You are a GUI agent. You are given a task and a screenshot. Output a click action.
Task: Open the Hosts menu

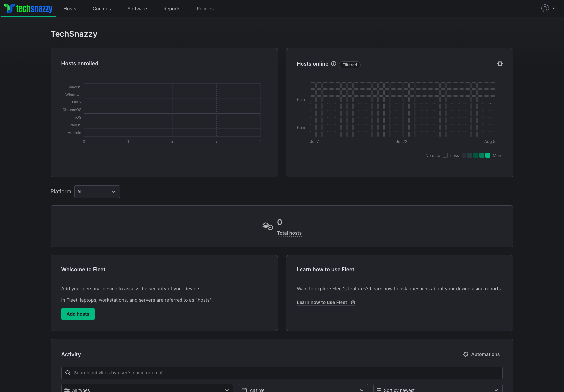(70, 9)
